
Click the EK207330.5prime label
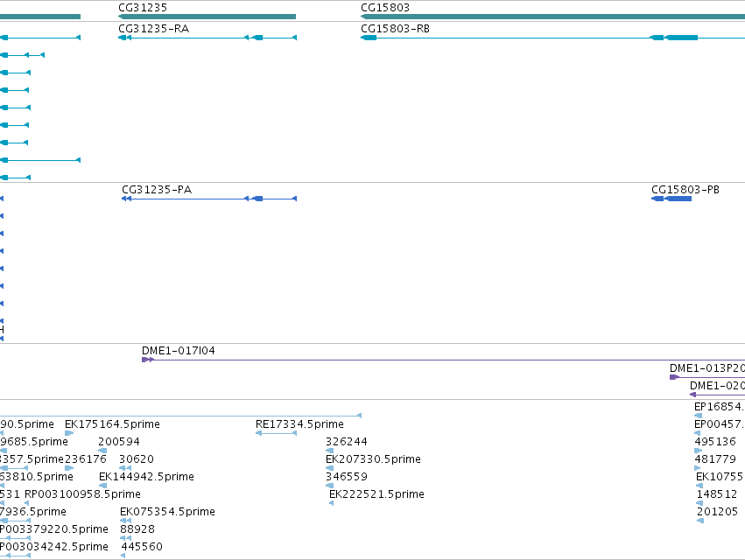coord(373,459)
